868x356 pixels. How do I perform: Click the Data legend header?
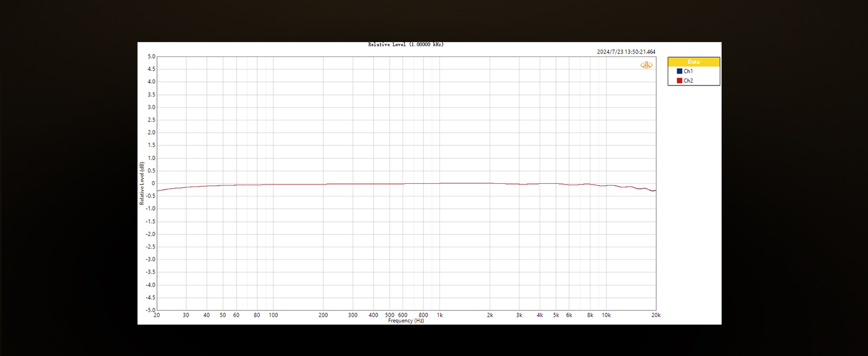tap(693, 61)
